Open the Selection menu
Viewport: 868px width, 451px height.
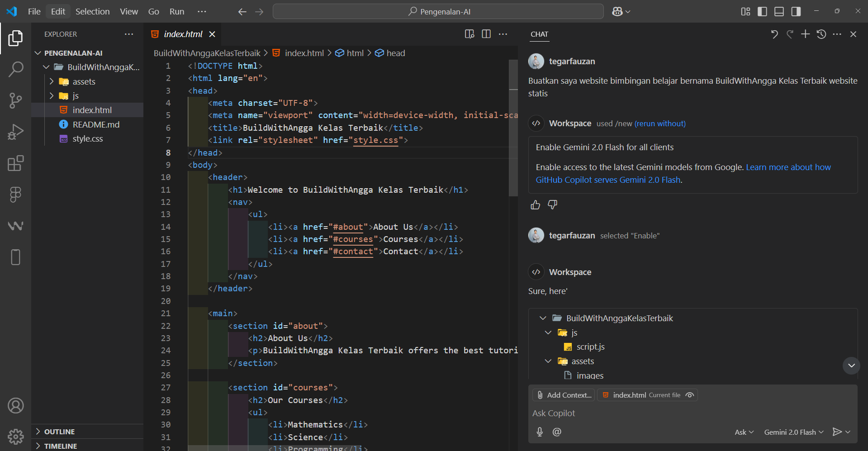tap(93, 12)
